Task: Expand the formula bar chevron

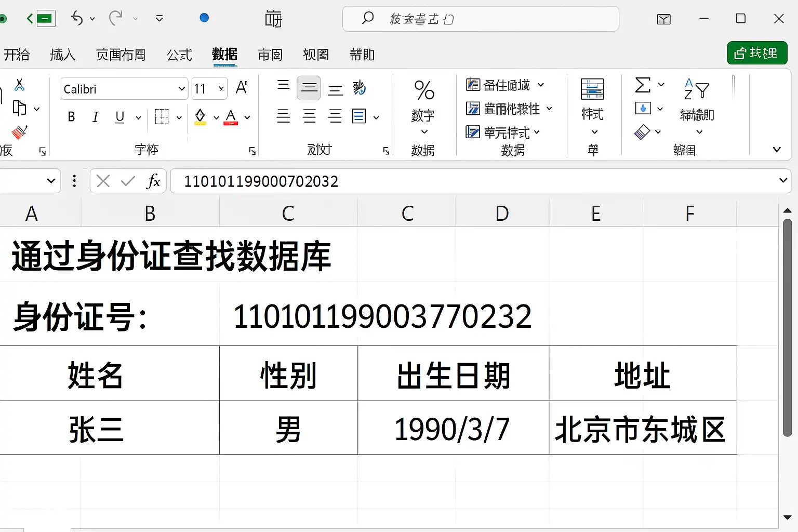Action: 783,181
